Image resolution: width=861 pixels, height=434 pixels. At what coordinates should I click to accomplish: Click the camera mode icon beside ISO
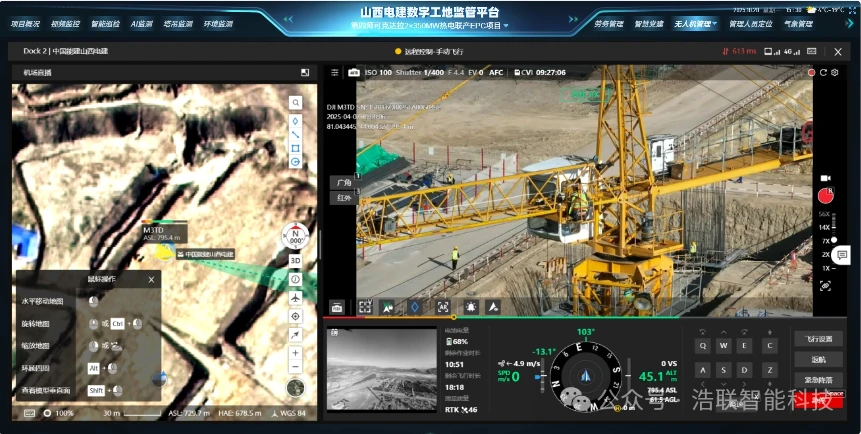354,73
